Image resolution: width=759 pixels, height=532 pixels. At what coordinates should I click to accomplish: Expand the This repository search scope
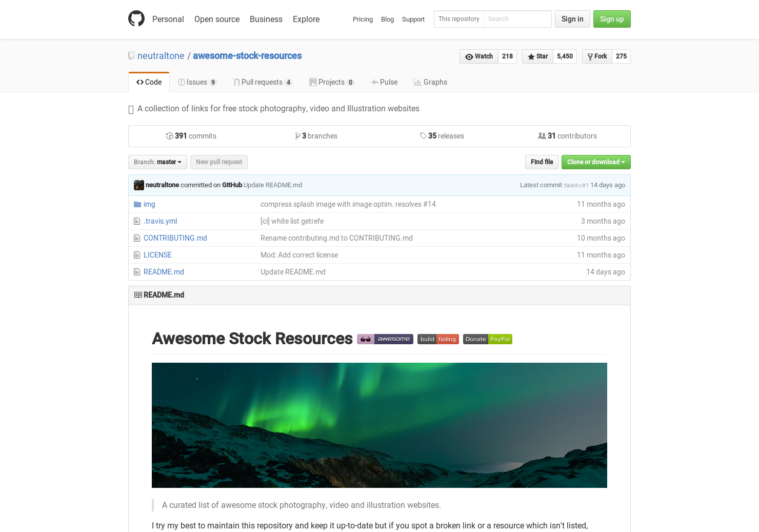click(x=458, y=19)
